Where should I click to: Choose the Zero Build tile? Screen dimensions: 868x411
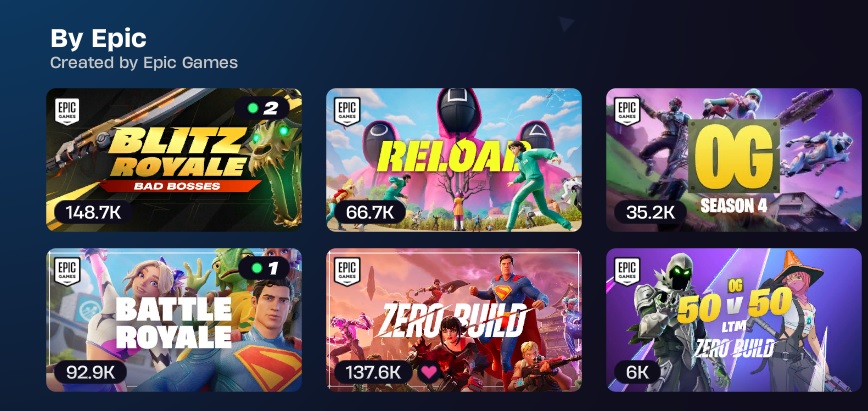click(454, 320)
